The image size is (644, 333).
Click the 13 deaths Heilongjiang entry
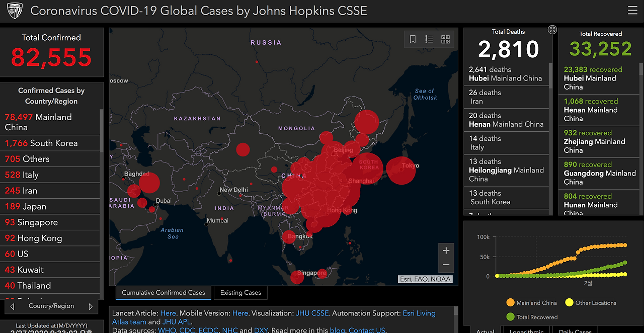coord(506,170)
